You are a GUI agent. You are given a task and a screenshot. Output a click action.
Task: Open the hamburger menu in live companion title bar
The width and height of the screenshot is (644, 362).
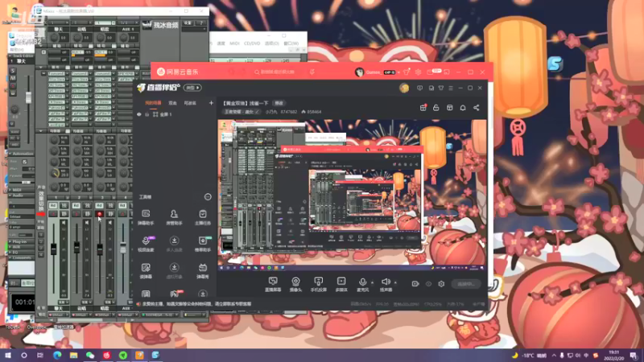(x=451, y=88)
